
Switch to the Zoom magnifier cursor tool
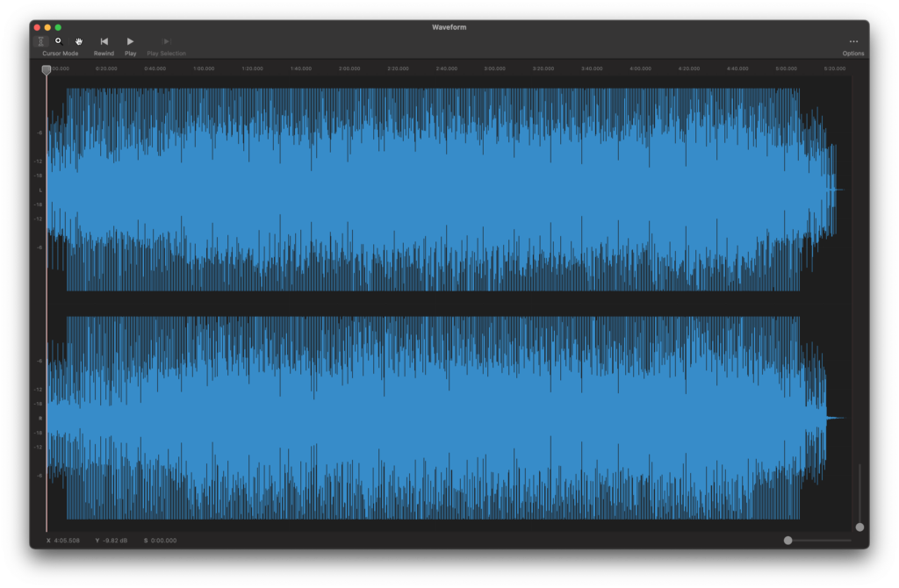[58, 40]
